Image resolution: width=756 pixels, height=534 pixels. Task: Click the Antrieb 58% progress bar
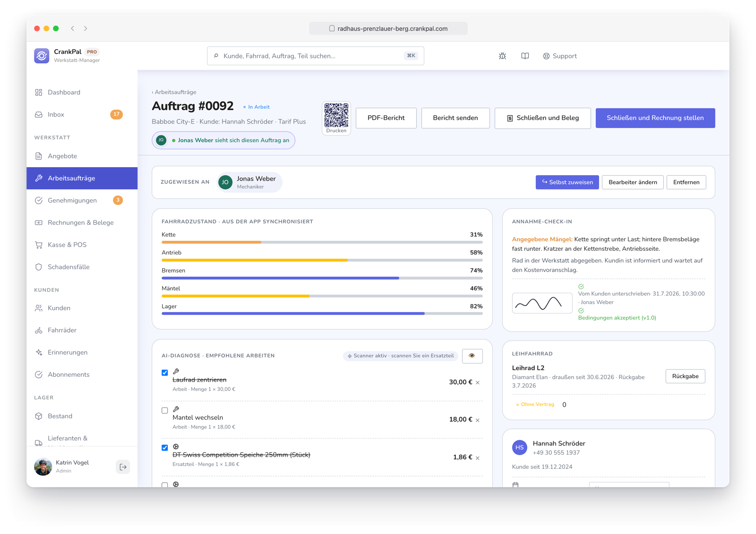pyautogui.click(x=322, y=260)
